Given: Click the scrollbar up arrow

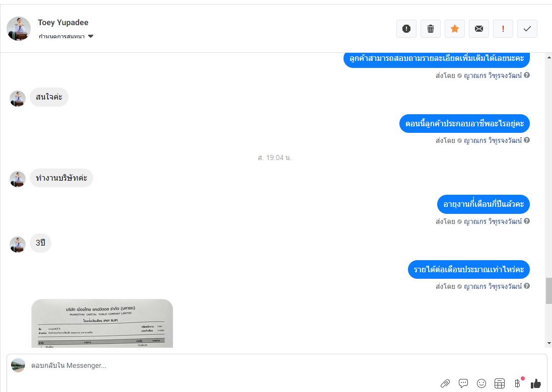Looking at the screenshot, I should (x=549, y=57).
